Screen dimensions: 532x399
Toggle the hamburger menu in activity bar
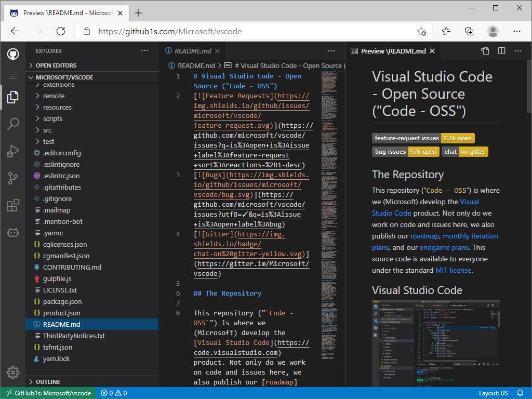click(x=13, y=76)
